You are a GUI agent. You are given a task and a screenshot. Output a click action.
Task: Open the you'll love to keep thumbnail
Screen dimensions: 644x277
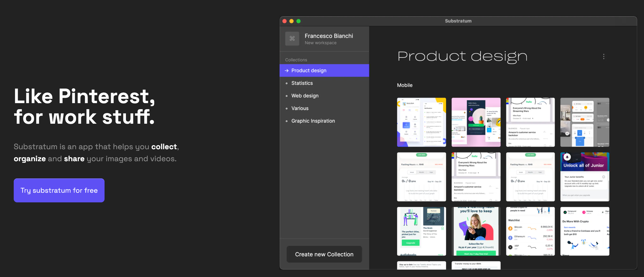(476, 231)
